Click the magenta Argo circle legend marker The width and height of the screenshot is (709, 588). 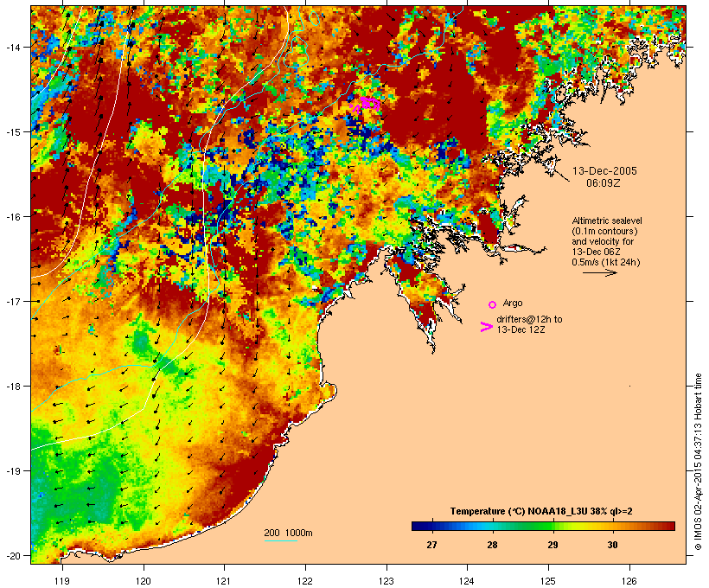(x=493, y=304)
